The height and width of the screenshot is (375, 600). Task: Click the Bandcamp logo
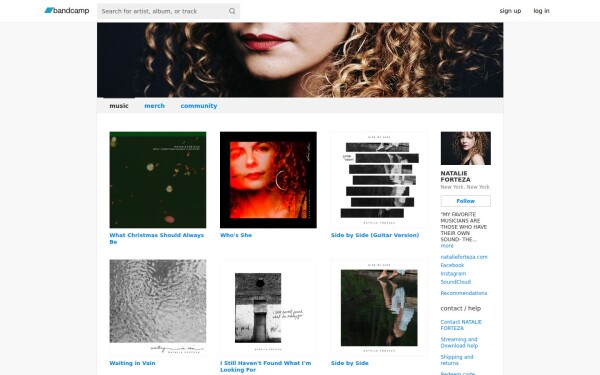coord(67,11)
